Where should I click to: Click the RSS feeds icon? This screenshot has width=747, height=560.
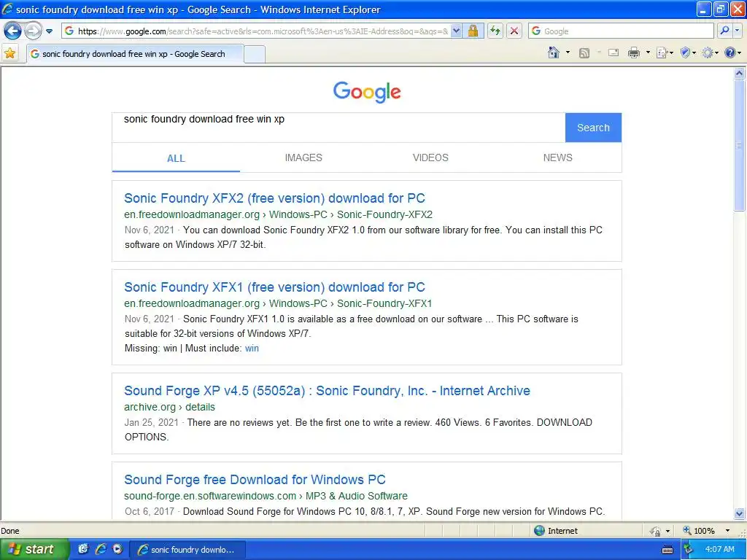[x=584, y=52]
